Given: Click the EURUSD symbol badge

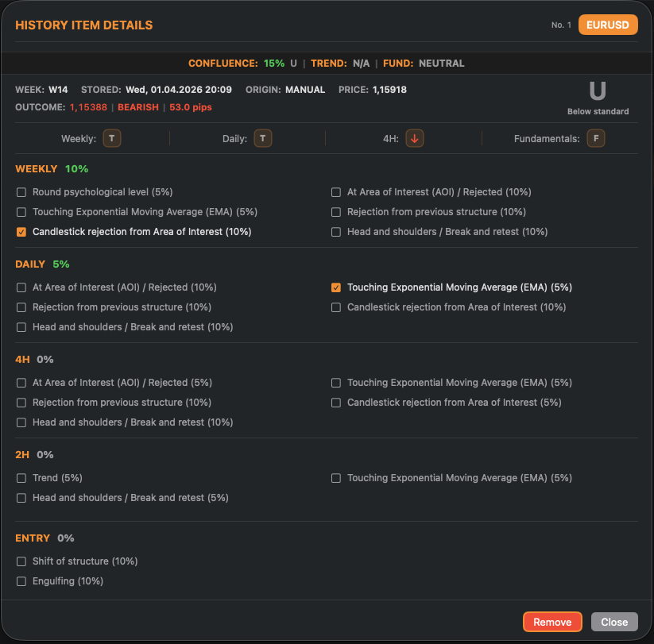Looking at the screenshot, I should pos(608,25).
